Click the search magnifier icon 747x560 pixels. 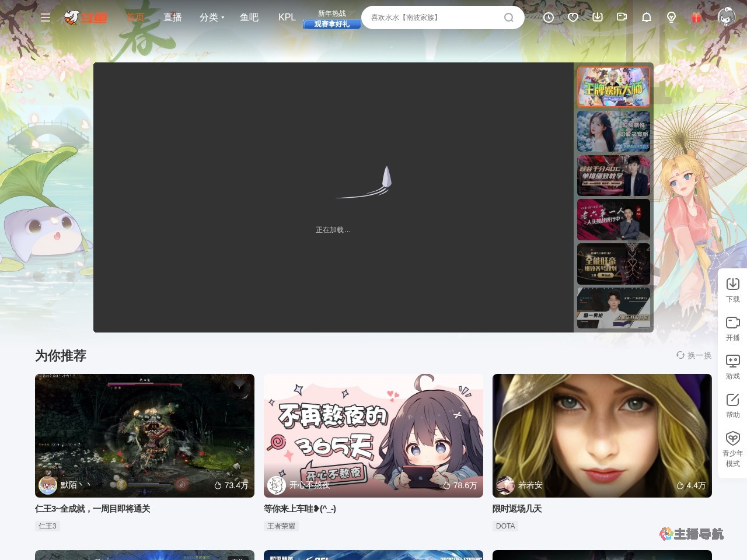pos(508,17)
